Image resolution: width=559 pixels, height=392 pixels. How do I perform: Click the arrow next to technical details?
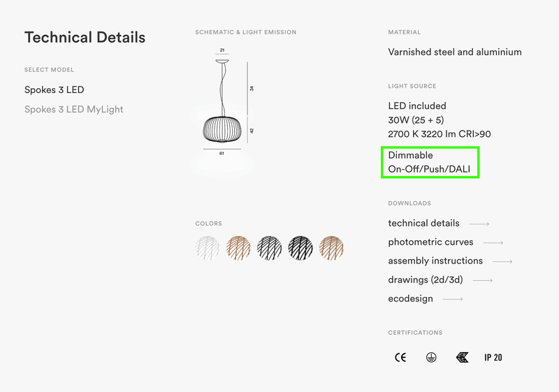click(479, 224)
